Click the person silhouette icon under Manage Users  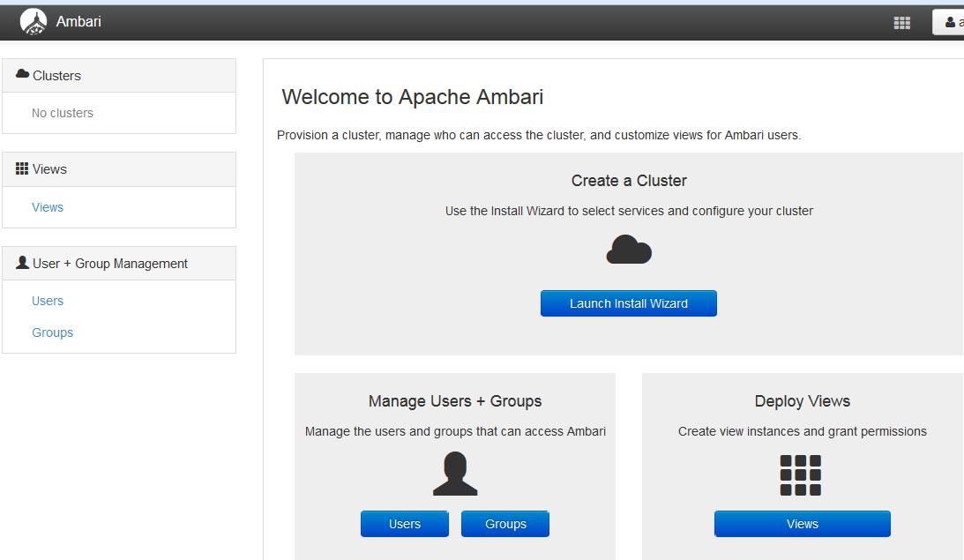point(455,474)
